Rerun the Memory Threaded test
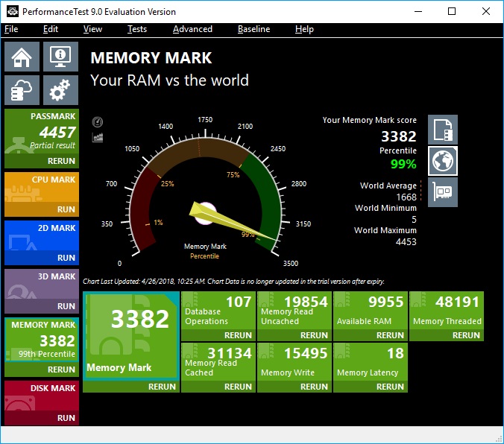Screen dimensions: 504x444 [466, 335]
